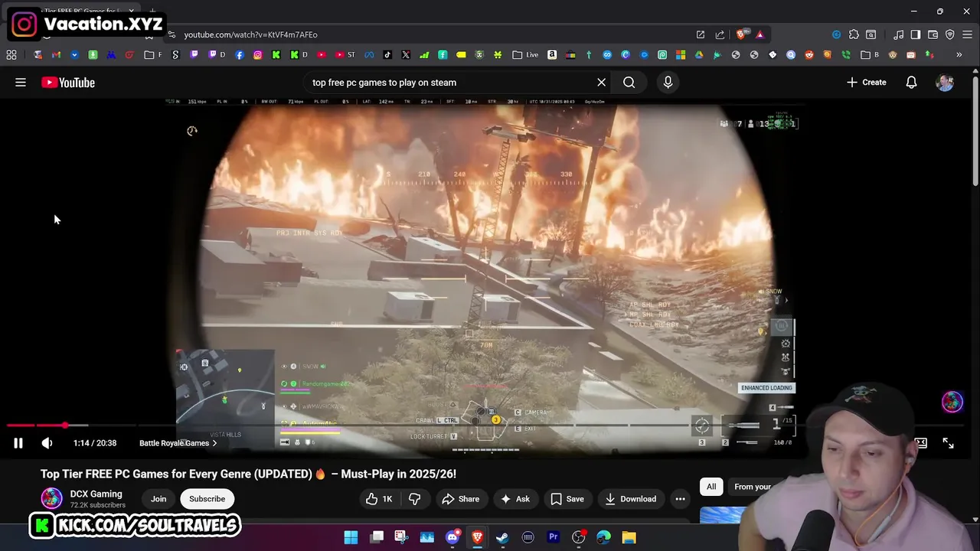Image resolution: width=980 pixels, height=551 pixels.
Task: Select the From your search chip
Action: coord(753,487)
